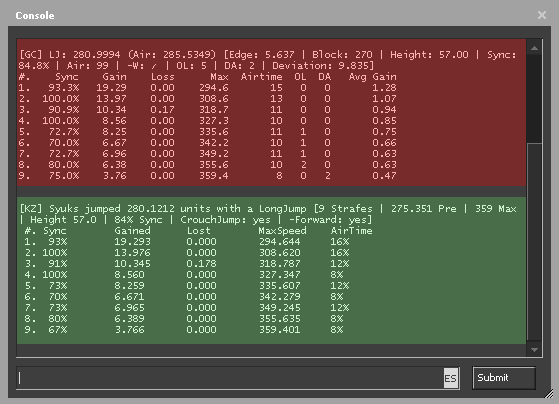Click '-Forward: yes]' text
Image resolution: width=559 pixels, height=404 pixels.
(x=330, y=220)
